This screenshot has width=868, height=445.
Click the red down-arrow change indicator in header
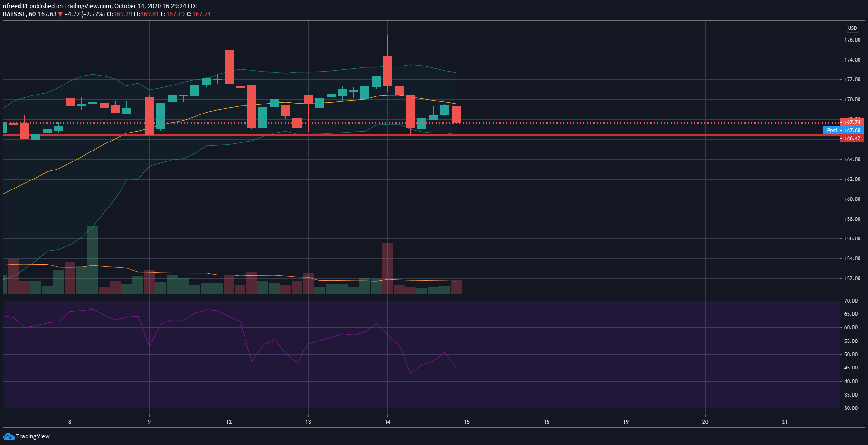pos(60,14)
